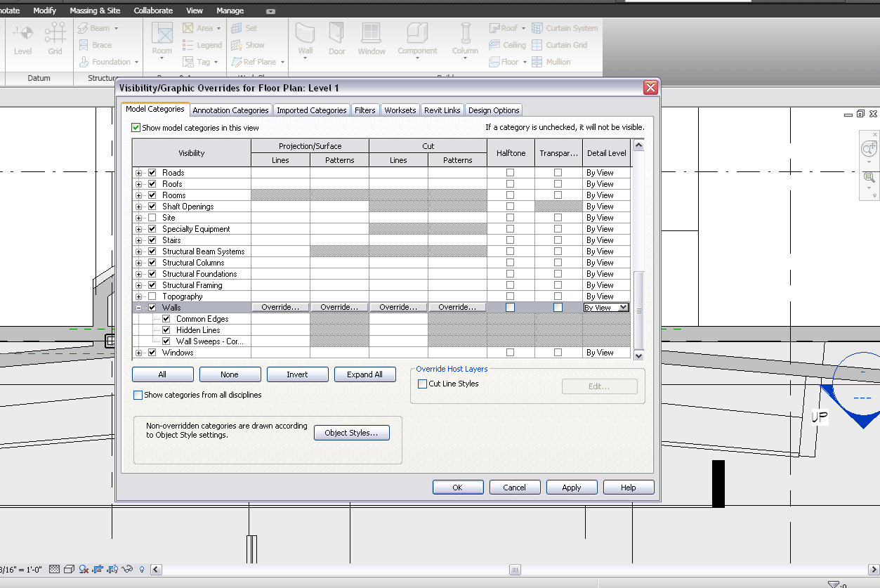The image size is (880, 588).
Task: Click the Object Styles button
Action: coord(351,433)
